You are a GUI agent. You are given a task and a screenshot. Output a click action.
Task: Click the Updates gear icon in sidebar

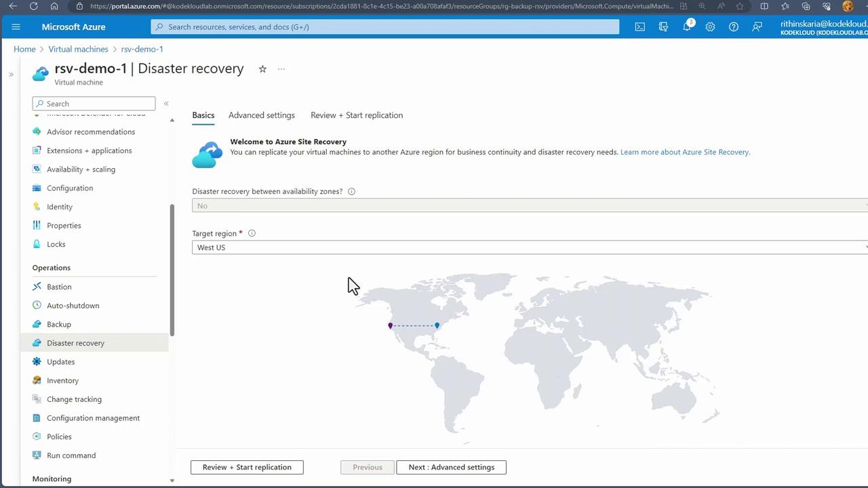click(37, 362)
